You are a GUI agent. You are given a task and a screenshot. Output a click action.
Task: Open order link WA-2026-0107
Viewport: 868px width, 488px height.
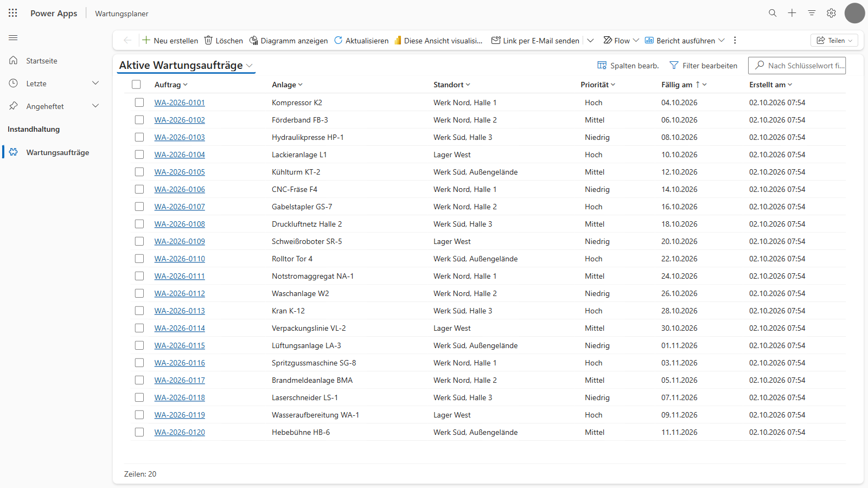click(180, 207)
